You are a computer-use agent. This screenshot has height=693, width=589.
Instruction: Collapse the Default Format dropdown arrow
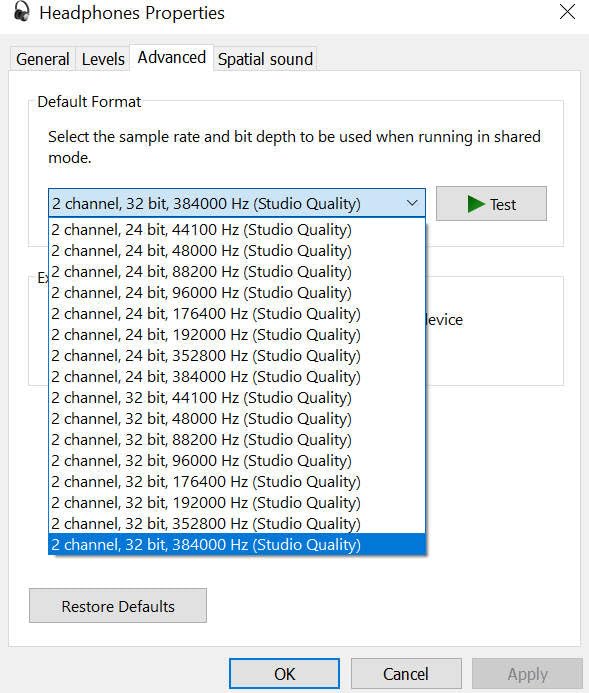coord(412,203)
